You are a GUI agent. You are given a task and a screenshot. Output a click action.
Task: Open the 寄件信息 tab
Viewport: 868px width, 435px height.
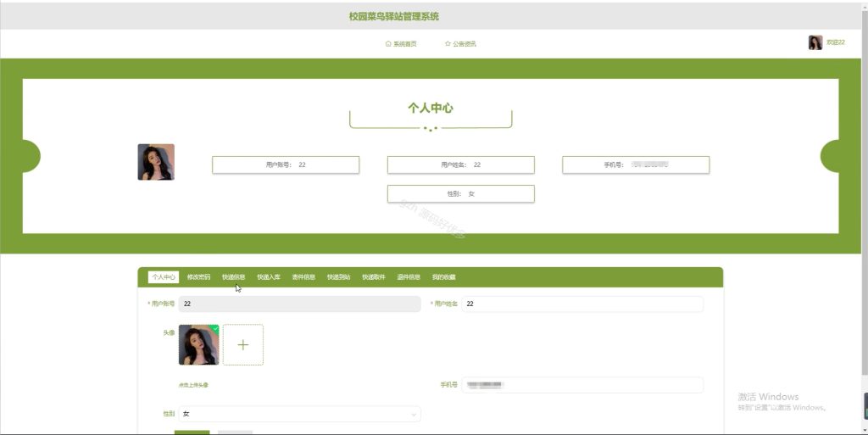pos(304,277)
